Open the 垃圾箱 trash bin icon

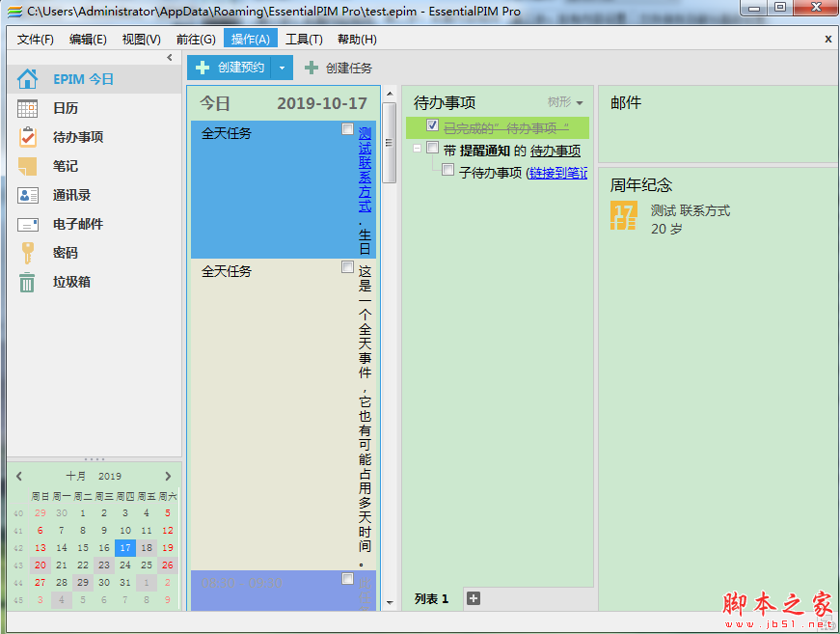point(27,282)
